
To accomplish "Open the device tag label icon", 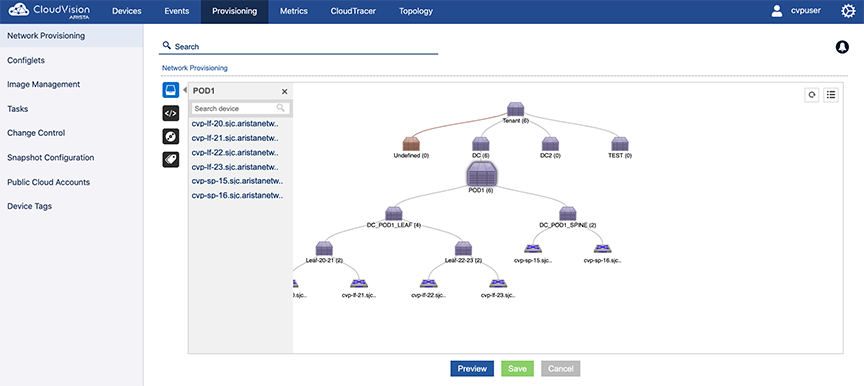I will tap(171, 160).
